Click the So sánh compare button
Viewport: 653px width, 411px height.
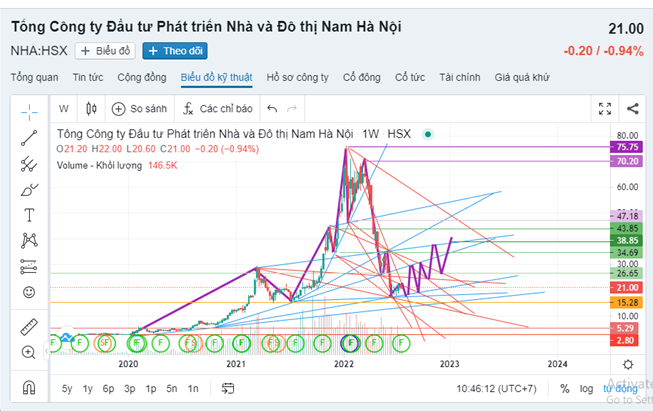(x=137, y=108)
